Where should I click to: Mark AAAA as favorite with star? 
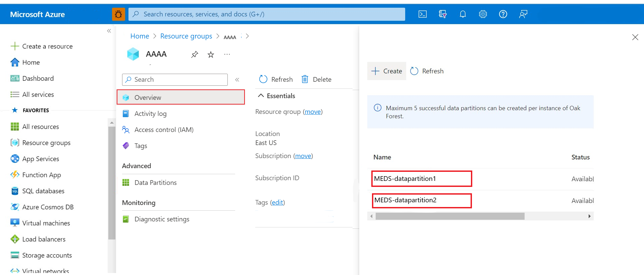(211, 54)
